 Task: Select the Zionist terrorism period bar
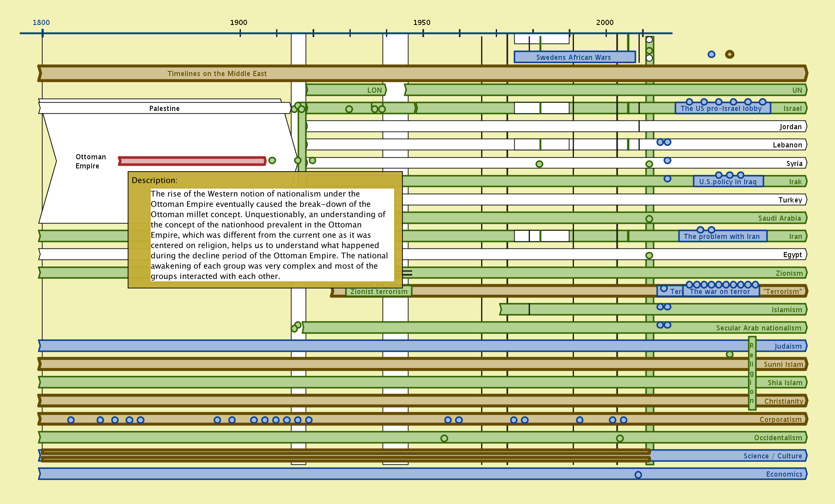379,292
